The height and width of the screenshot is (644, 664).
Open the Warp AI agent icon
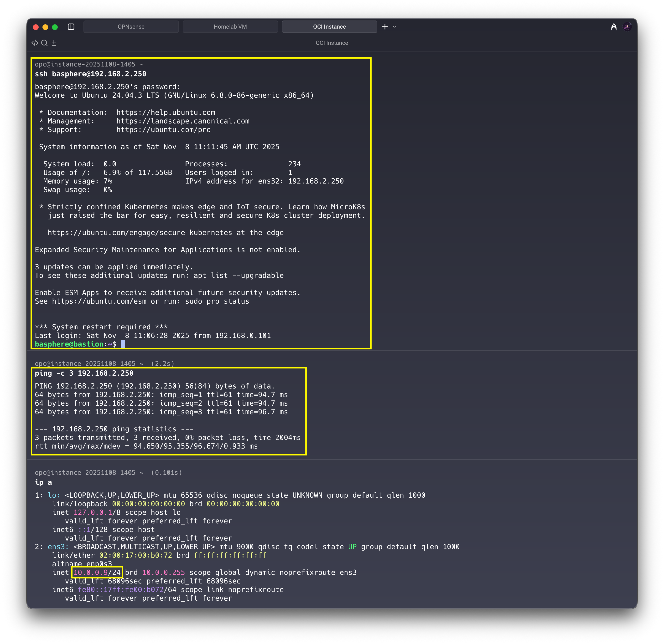[613, 27]
